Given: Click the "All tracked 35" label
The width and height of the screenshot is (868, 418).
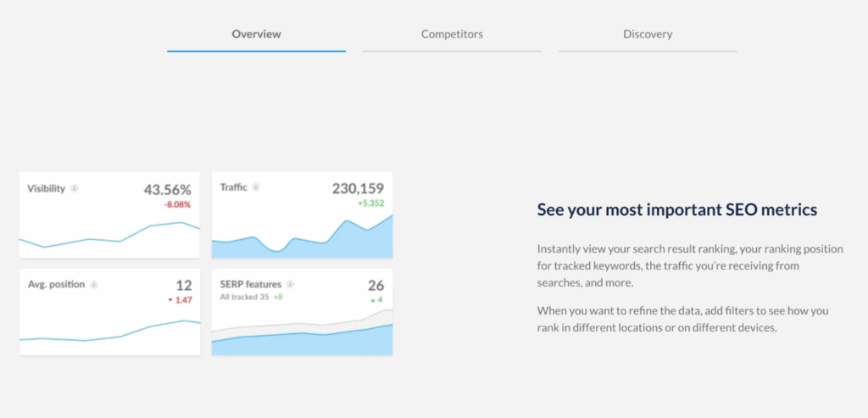Looking at the screenshot, I should pos(243,298).
